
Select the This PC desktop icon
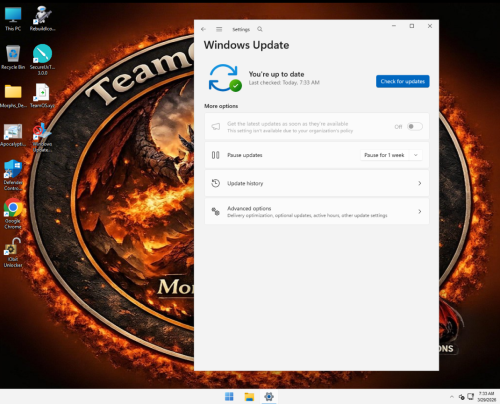(13, 19)
